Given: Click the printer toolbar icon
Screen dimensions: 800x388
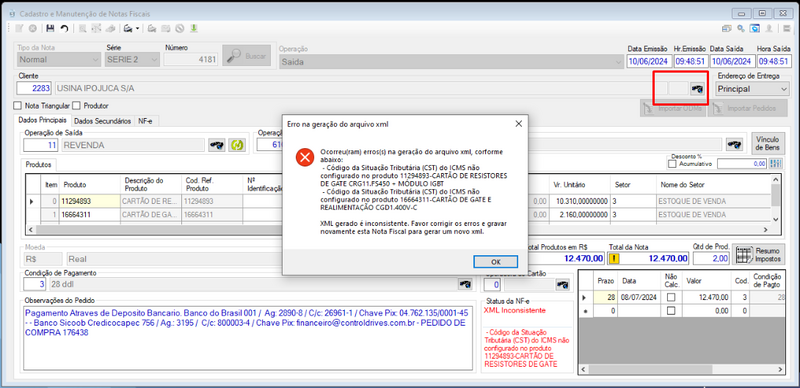Looking at the screenshot, I should click(129, 29).
